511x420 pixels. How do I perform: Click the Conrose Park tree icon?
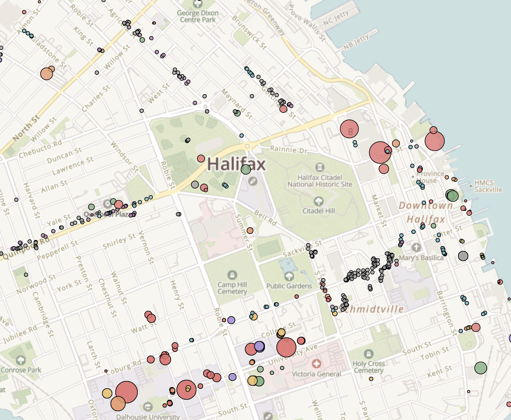(x=21, y=360)
